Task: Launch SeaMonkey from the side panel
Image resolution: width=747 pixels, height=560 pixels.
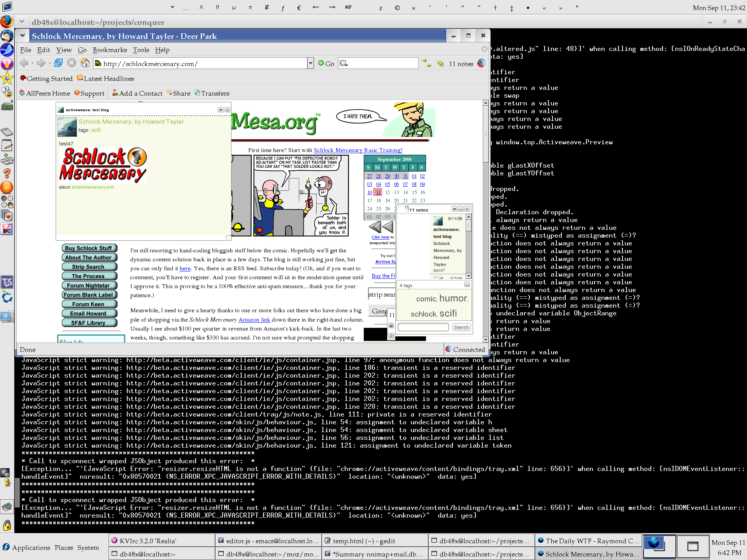Action: pos(7,50)
